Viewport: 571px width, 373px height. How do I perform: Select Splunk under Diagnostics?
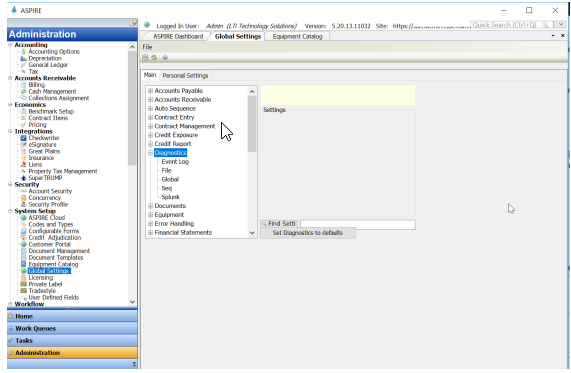pyautogui.click(x=171, y=197)
